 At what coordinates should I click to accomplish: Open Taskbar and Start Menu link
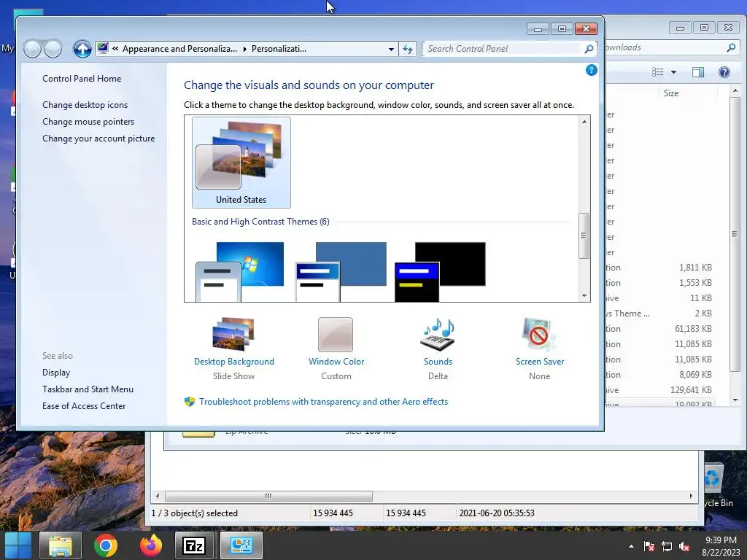(x=88, y=389)
